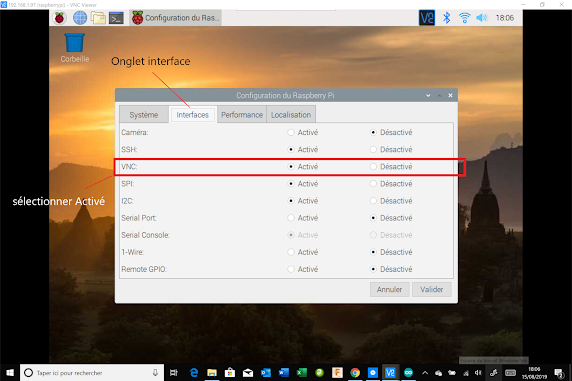Image resolution: width=572 pixels, height=381 pixels.
Task: Click the touch keyboard tray icon
Action: [x=510, y=373]
